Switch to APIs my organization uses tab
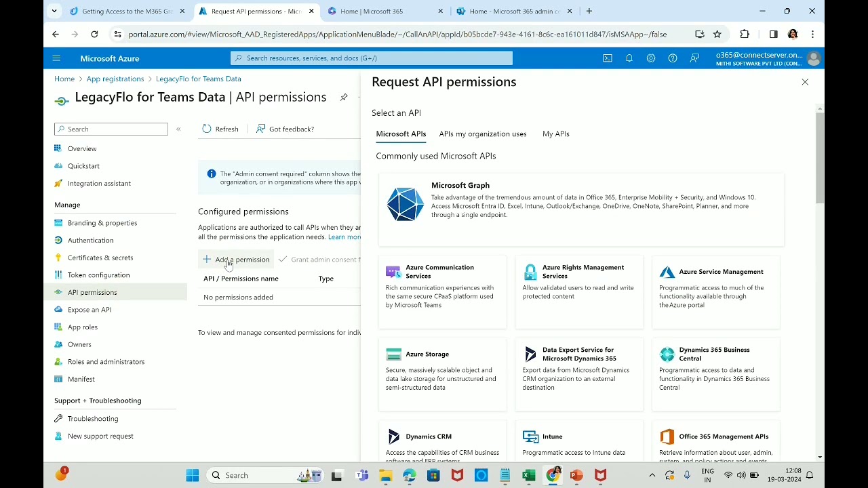 pyautogui.click(x=483, y=134)
